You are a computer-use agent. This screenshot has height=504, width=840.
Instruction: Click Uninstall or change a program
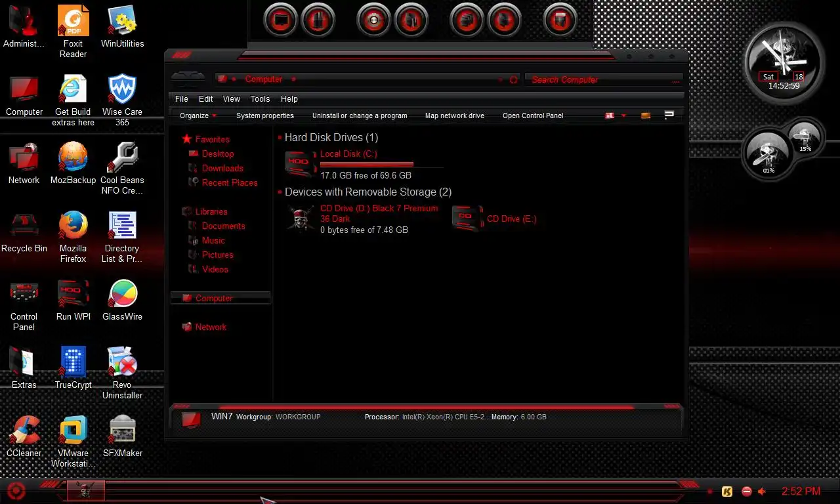(360, 115)
